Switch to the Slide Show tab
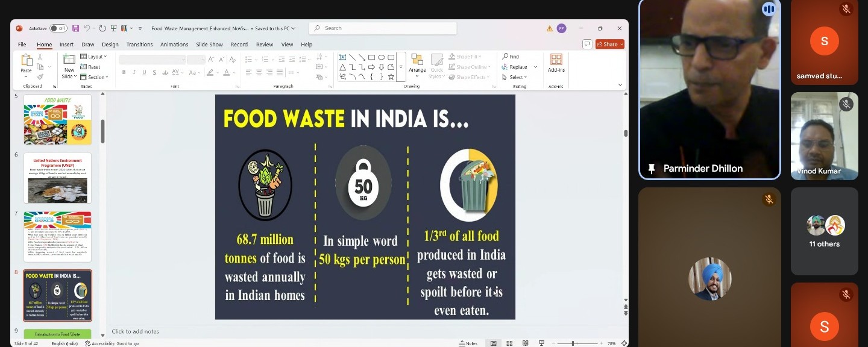868x347 pixels. coord(209,45)
